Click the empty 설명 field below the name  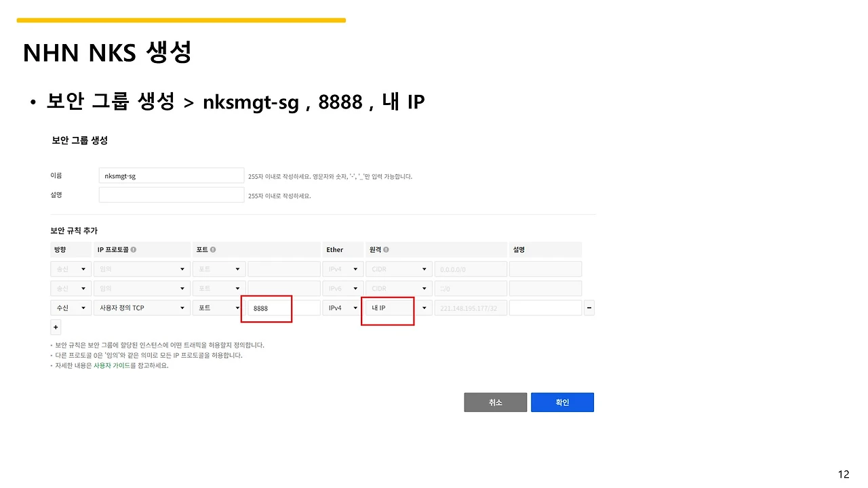click(x=172, y=195)
